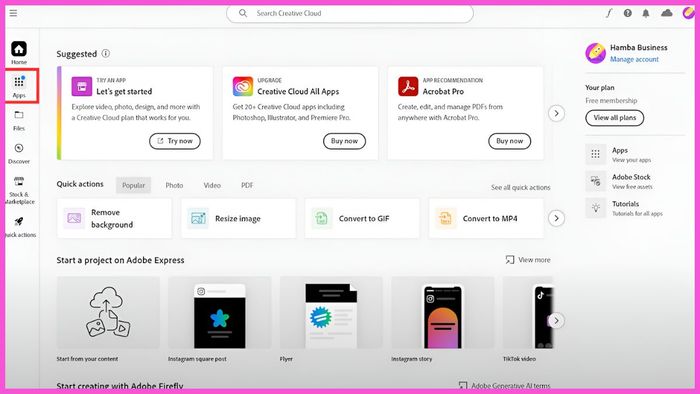Open the Adobe Stock icon in the right panel
Viewport: 700px width, 394px height.
596,181
